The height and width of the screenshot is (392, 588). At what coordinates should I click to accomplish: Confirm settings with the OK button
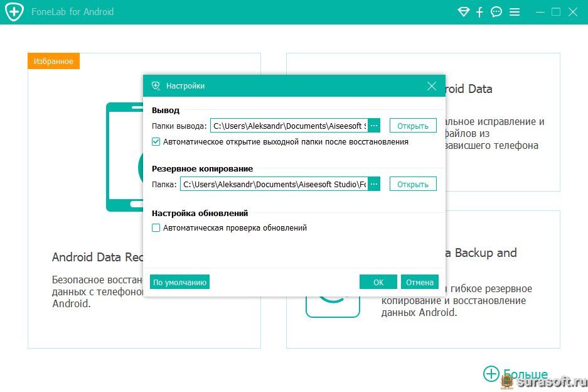378,282
